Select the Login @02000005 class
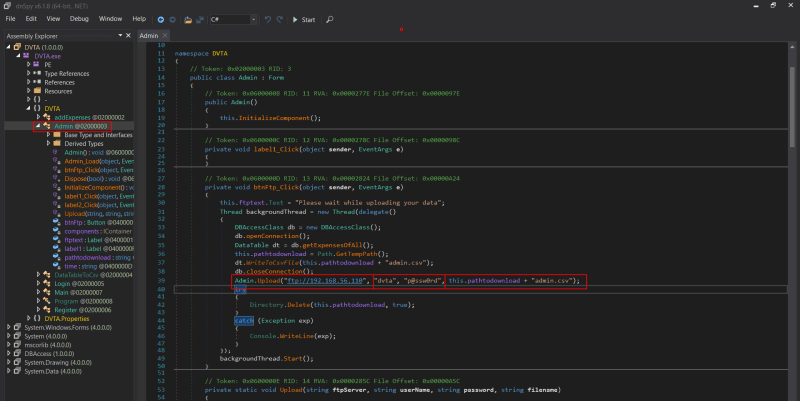Screen dimensions: 800x401 tap(79, 284)
